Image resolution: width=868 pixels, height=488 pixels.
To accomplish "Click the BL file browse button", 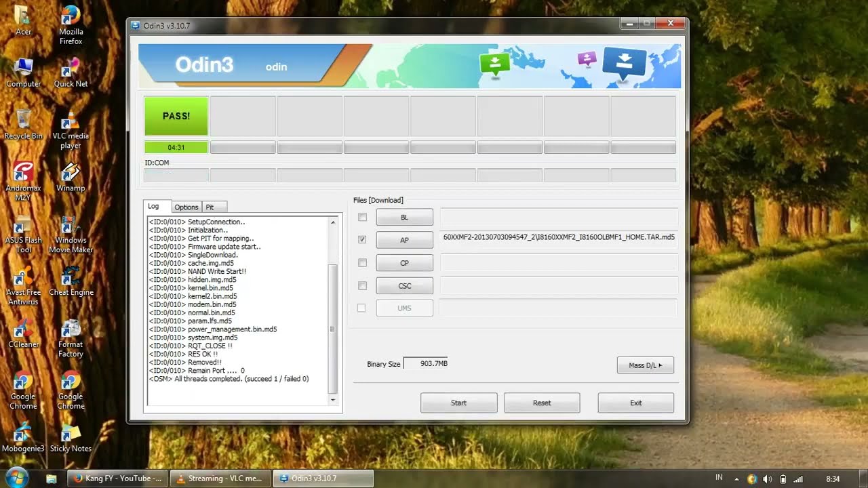I will click(404, 217).
